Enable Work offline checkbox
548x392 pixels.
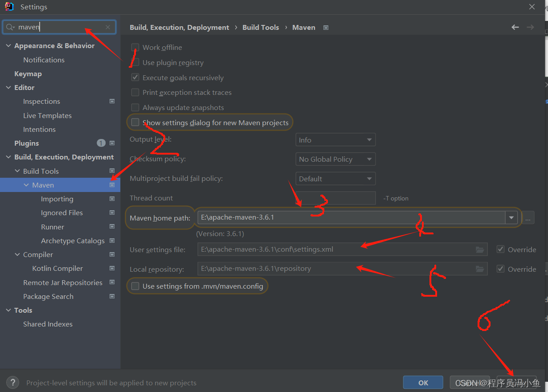(x=135, y=47)
